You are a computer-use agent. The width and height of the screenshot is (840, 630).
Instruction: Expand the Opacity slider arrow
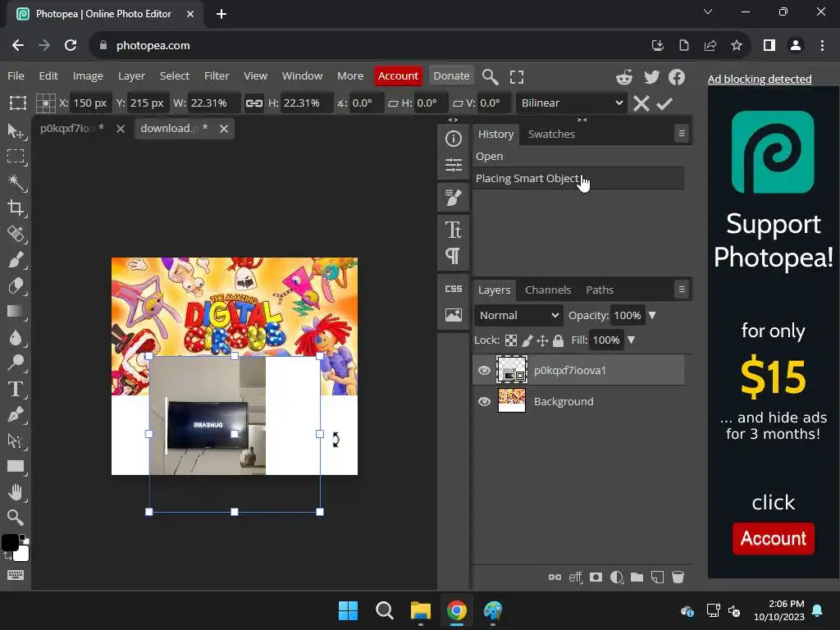click(652, 316)
